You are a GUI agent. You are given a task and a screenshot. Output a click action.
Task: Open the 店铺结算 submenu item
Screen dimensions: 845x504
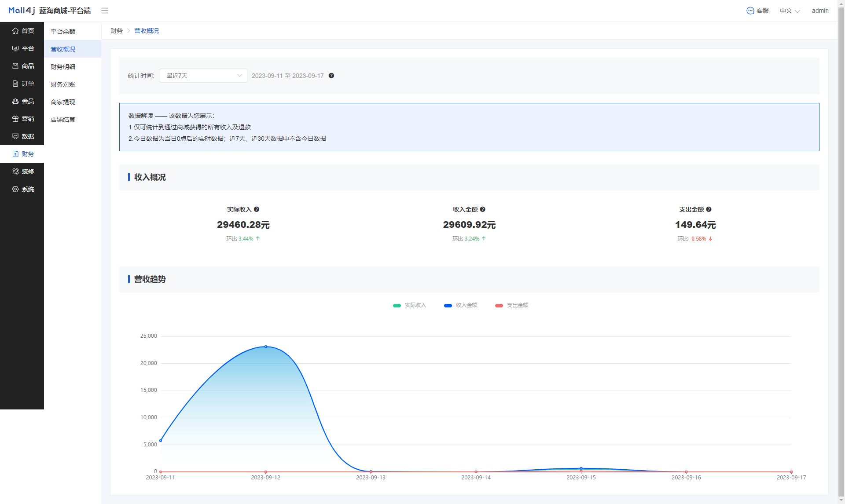pyautogui.click(x=73, y=120)
